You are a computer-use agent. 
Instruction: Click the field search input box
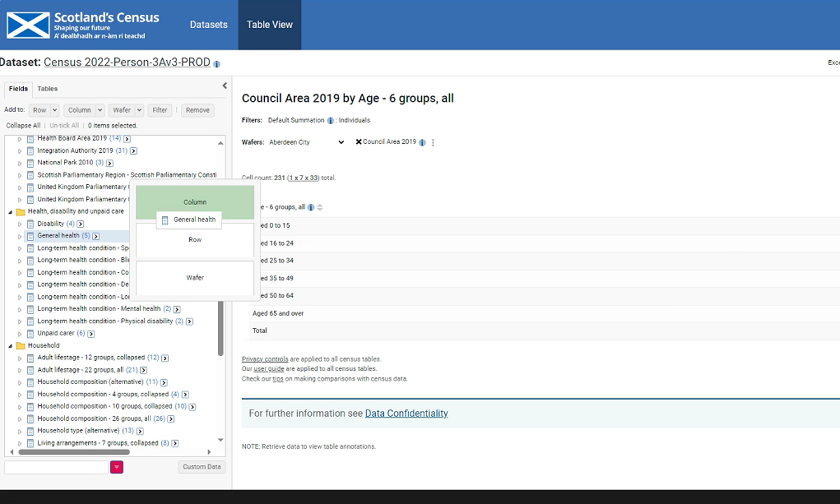(56, 467)
